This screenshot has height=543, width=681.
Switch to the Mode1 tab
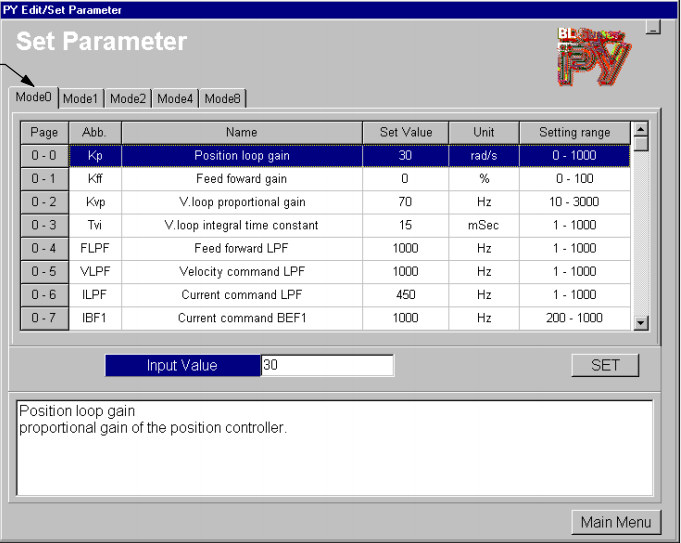80,99
